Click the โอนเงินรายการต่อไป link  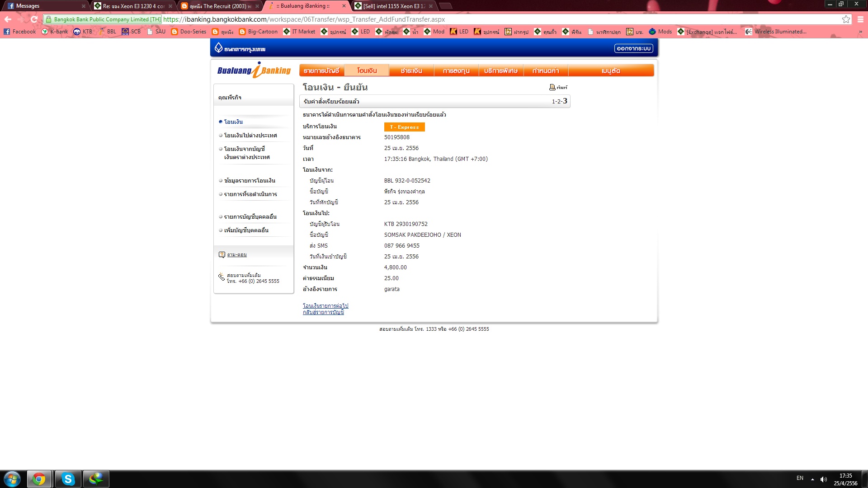pos(325,306)
